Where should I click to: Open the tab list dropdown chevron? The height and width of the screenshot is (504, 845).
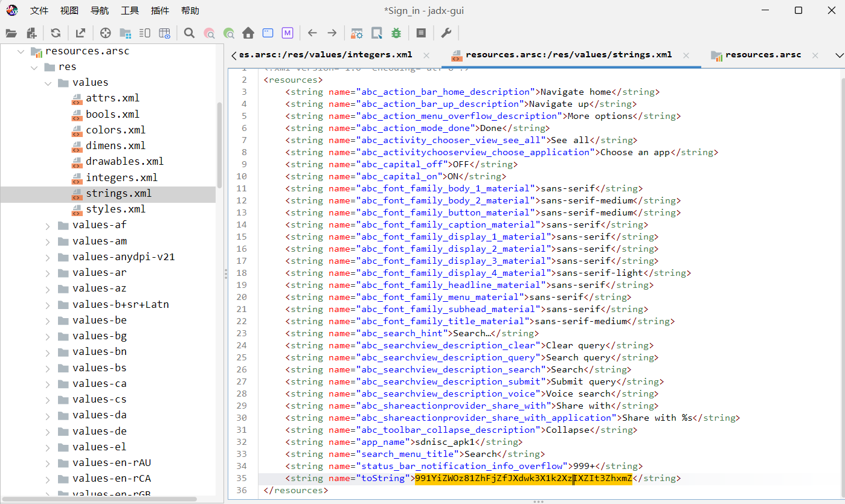(839, 56)
